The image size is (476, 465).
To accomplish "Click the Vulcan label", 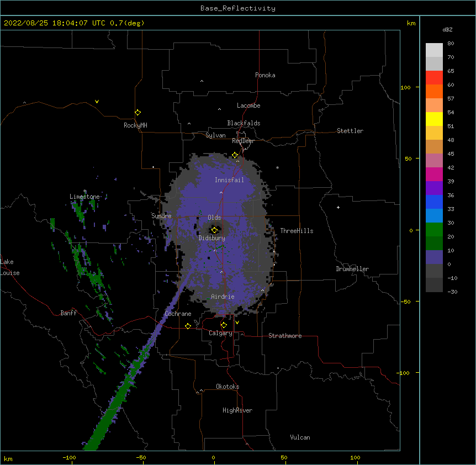I will tap(300, 437).
